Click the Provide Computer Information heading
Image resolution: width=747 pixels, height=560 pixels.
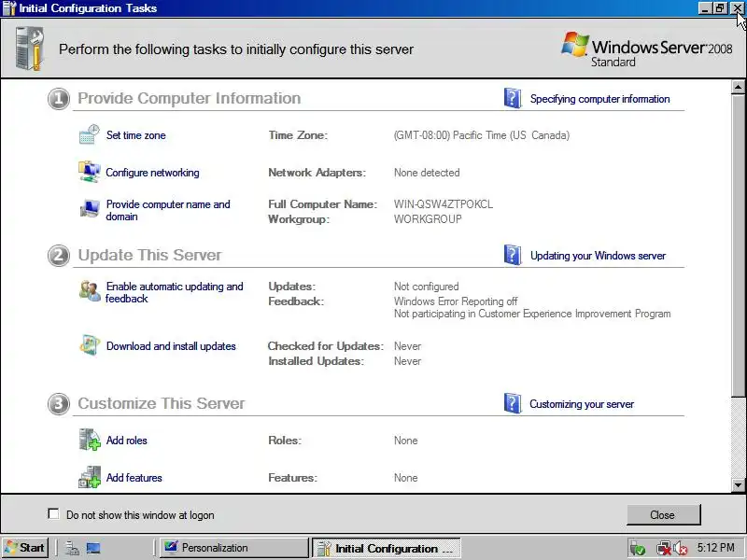point(190,98)
